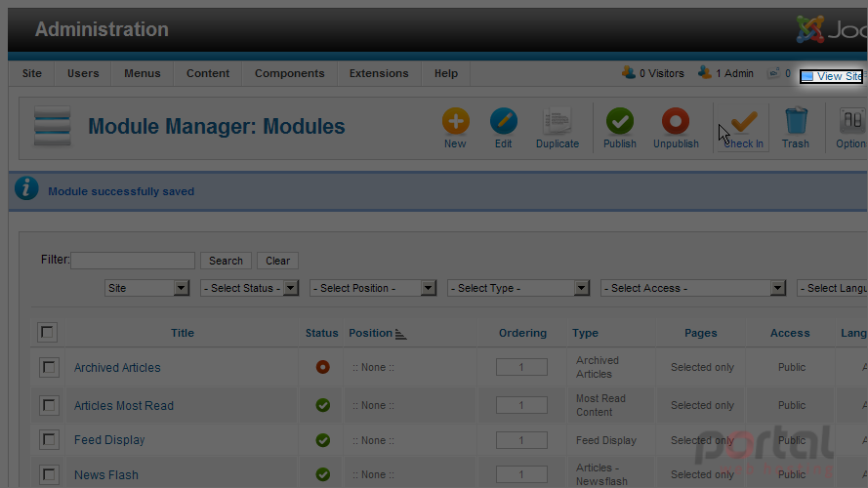Viewport: 868px width, 488px height.
Task: Open the Site menu
Action: click(x=31, y=73)
